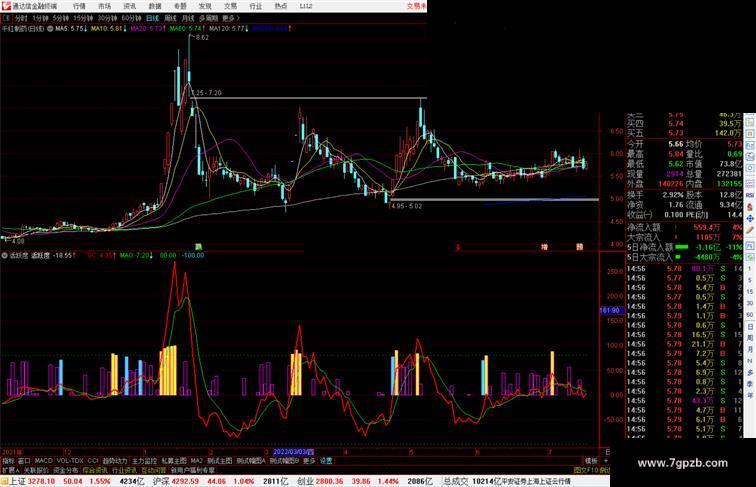
Task: Select the 周线 weekly period
Action: [171, 18]
